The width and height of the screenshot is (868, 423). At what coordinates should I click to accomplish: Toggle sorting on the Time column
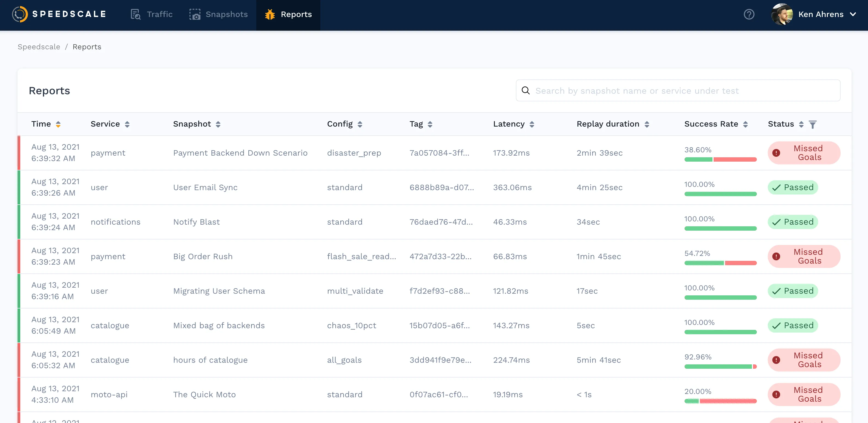coord(58,124)
